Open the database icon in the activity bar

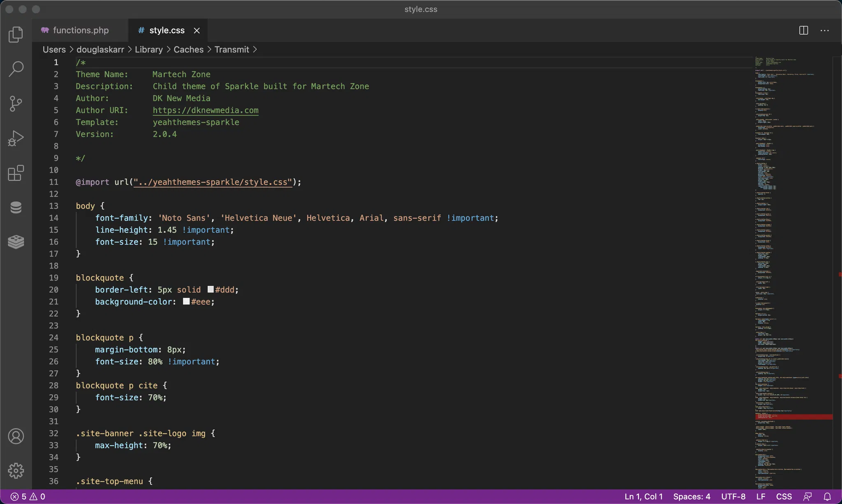pyautogui.click(x=16, y=207)
